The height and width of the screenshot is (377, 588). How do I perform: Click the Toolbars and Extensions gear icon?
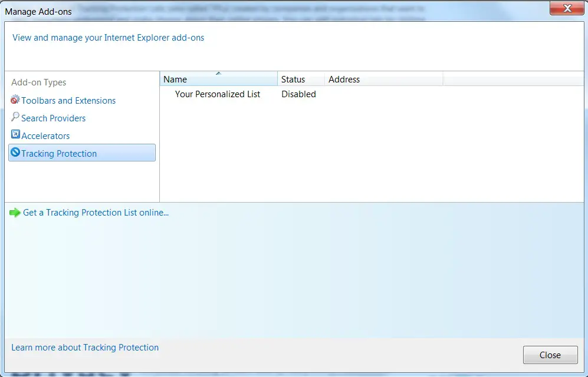coord(15,100)
